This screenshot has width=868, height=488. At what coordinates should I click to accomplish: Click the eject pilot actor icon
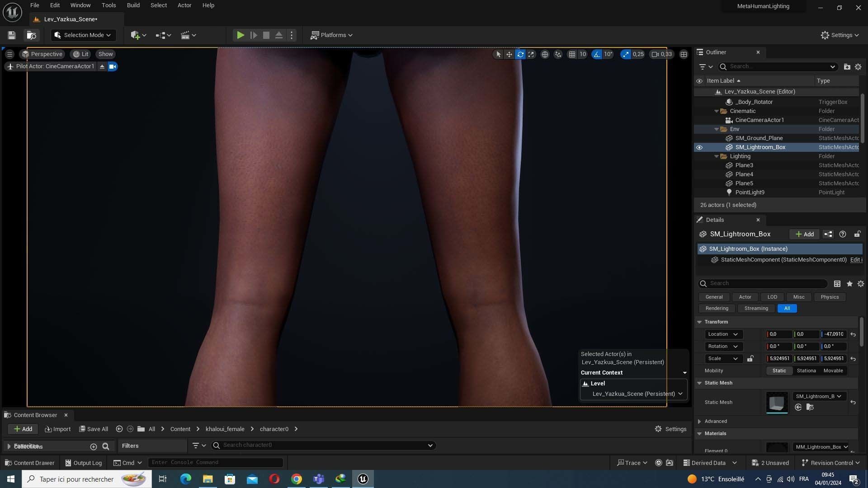[102, 66]
